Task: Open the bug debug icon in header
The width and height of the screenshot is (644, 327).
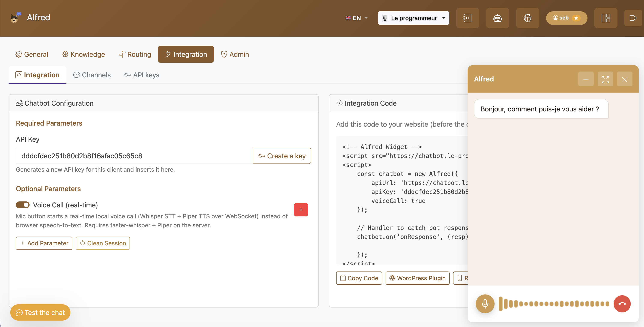Action: click(528, 18)
